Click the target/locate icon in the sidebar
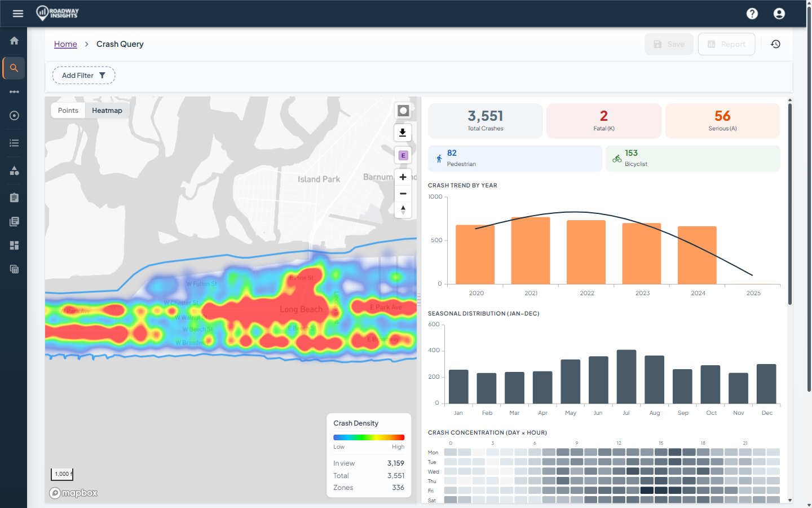 pos(14,115)
